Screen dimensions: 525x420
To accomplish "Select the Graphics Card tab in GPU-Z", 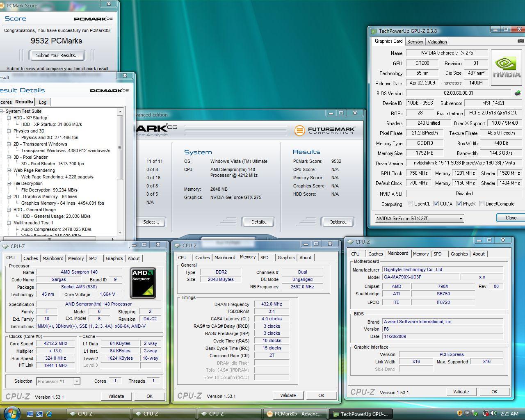I will tap(388, 41).
